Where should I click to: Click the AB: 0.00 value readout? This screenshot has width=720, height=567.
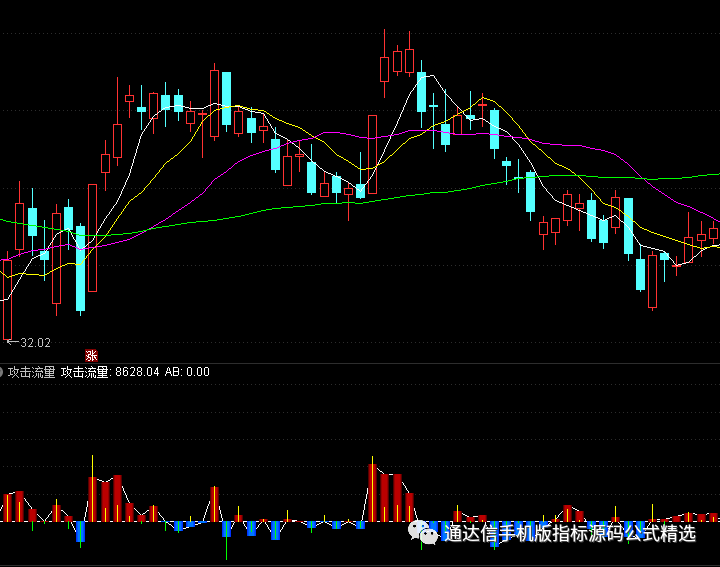[187, 372]
